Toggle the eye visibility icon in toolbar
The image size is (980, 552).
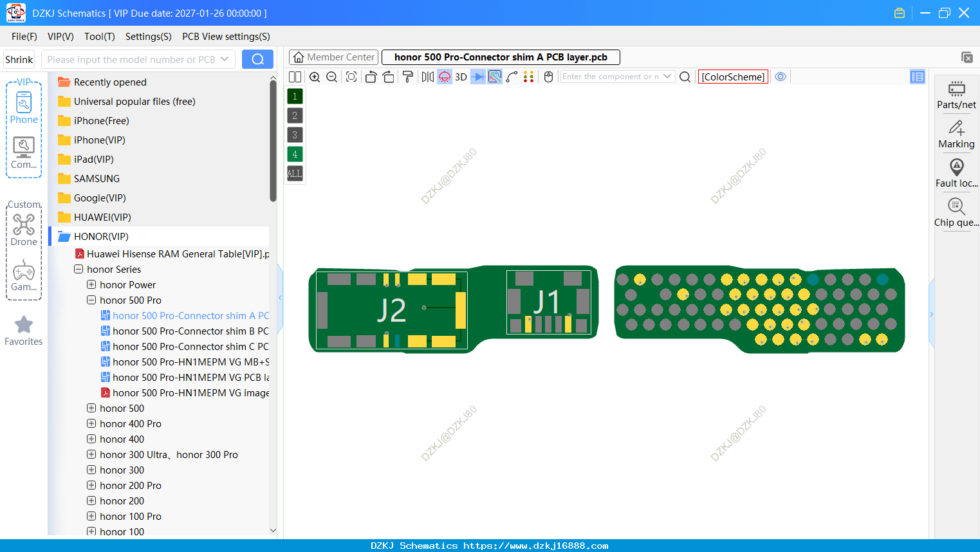[781, 77]
